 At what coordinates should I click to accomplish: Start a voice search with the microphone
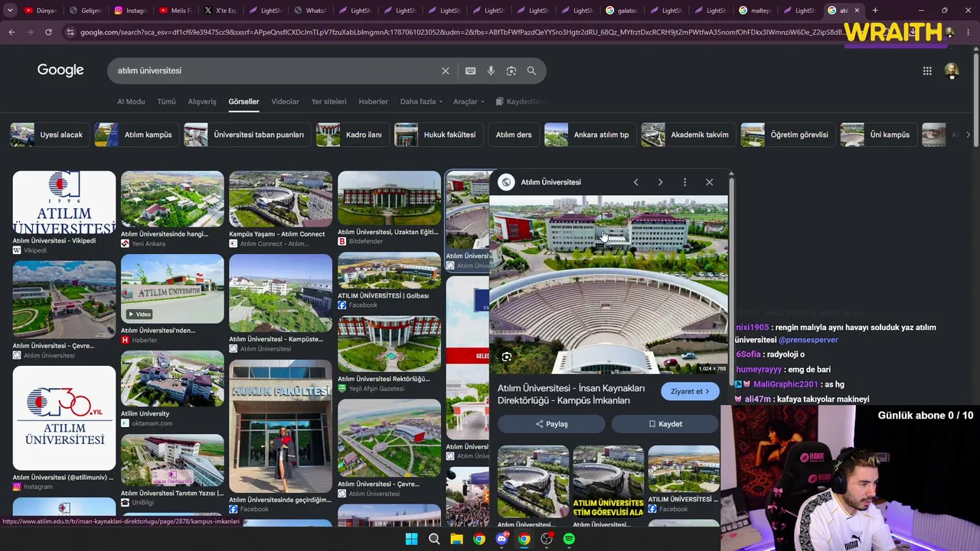pos(491,70)
